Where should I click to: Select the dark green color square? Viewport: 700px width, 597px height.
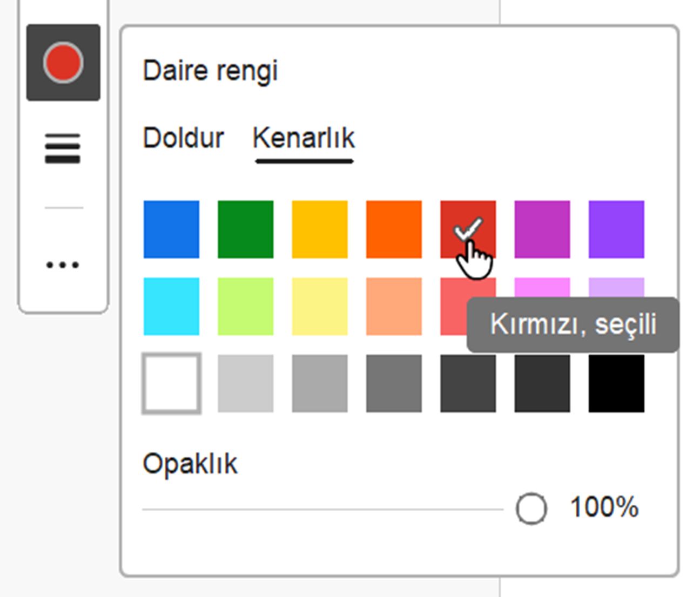pyautogui.click(x=245, y=228)
